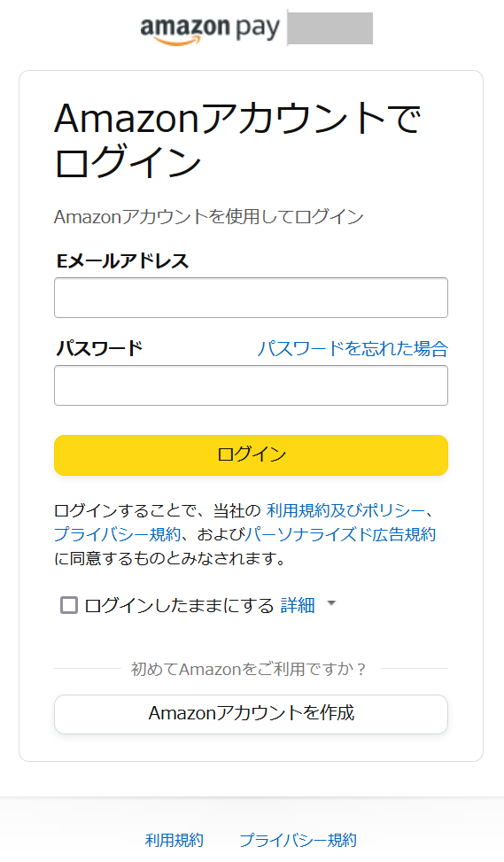The height and width of the screenshot is (862, 504).
Task: Open プライバシー規約 link in agreement paragraph
Action: pos(118,534)
